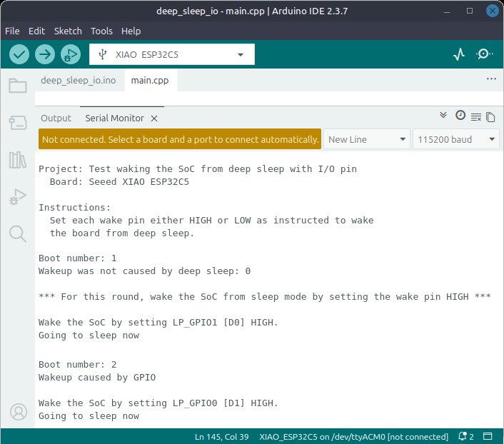The height and width of the screenshot is (444, 504).
Task: Open the Sketch menu
Action: click(68, 31)
